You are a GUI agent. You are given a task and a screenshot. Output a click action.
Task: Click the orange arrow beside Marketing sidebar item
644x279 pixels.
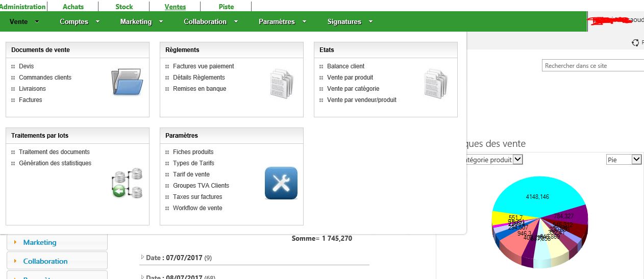click(x=16, y=242)
